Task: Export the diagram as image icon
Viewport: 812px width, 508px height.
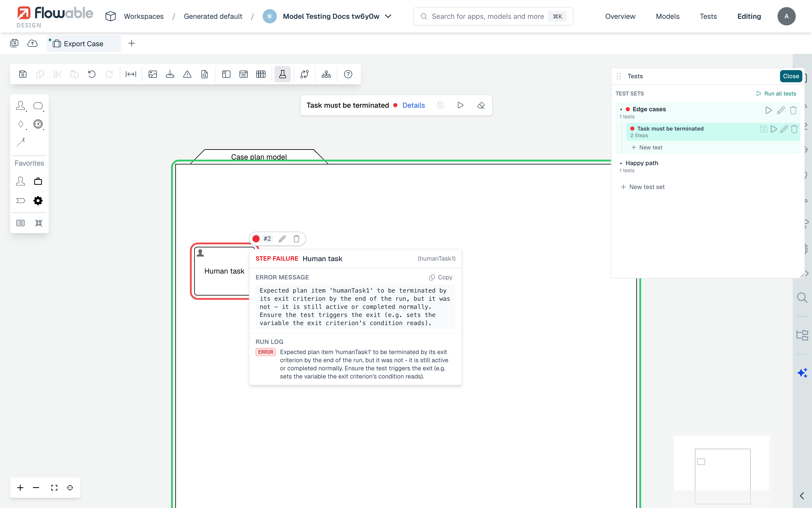Action: 153,74
